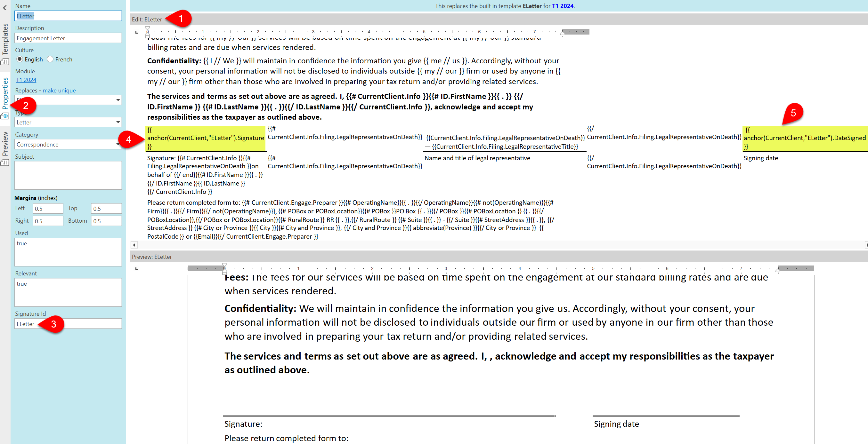The width and height of the screenshot is (868, 444).
Task: Click the 'Edit: ELetter' pane header
Action: pyautogui.click(x=147, y=19)
